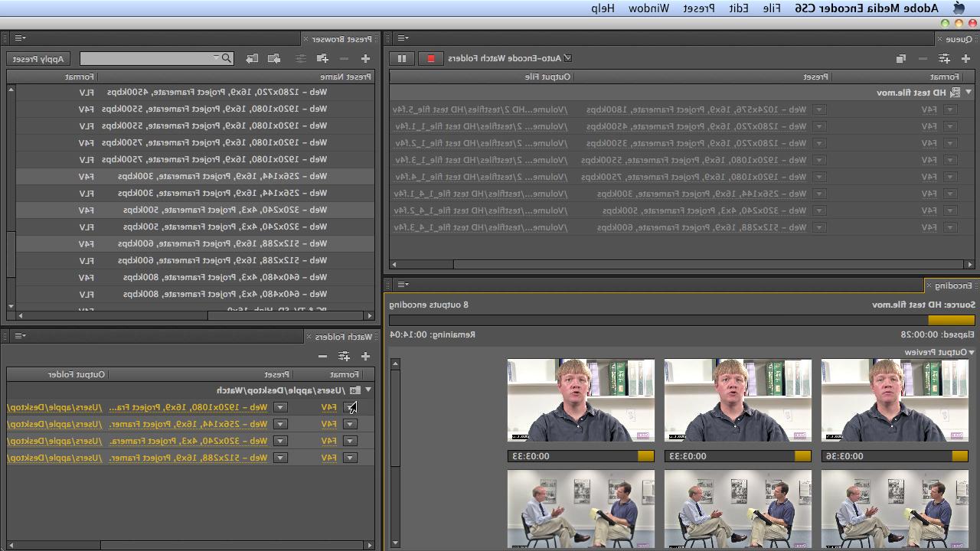Image resolution: width=980 pixels, height=551 pixels.
Task: Add a source to the Queue panel
Action: coord(965,58)
